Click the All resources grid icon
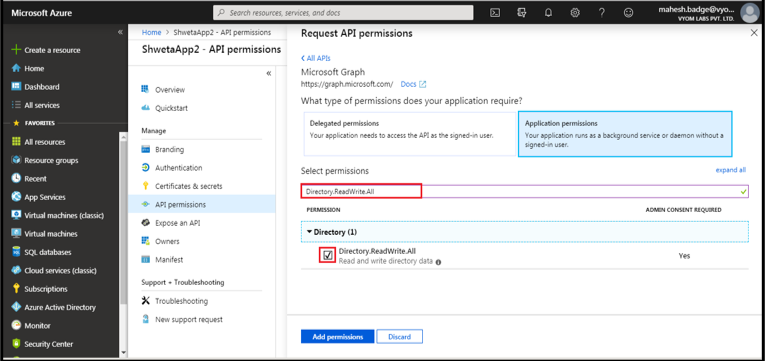The image size is (765, 361). tap(16, 142)
